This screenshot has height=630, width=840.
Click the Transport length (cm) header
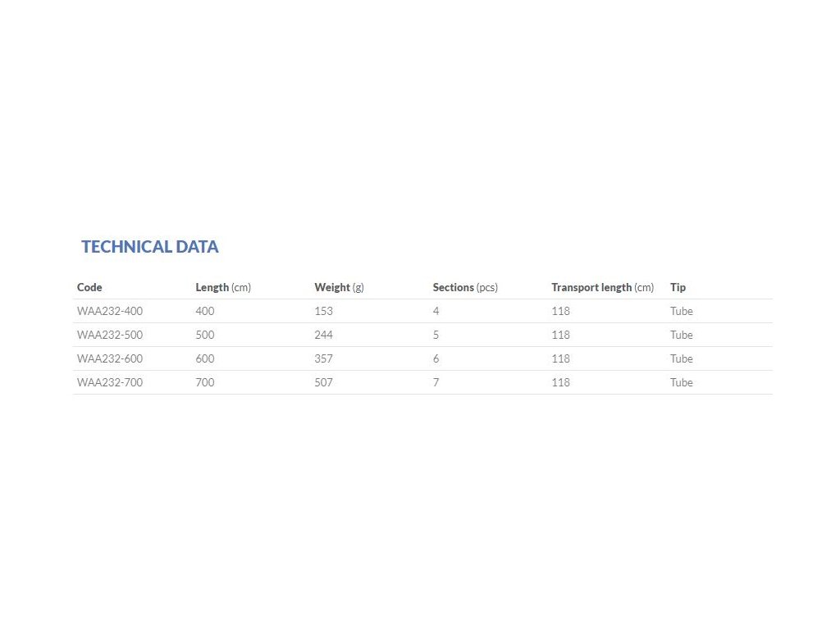pyautogui.click(x=602, y=287)
